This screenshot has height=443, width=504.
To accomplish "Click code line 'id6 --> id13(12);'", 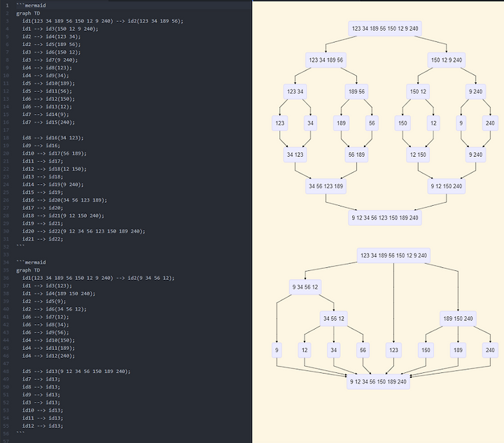I will (x=47, y=106).
